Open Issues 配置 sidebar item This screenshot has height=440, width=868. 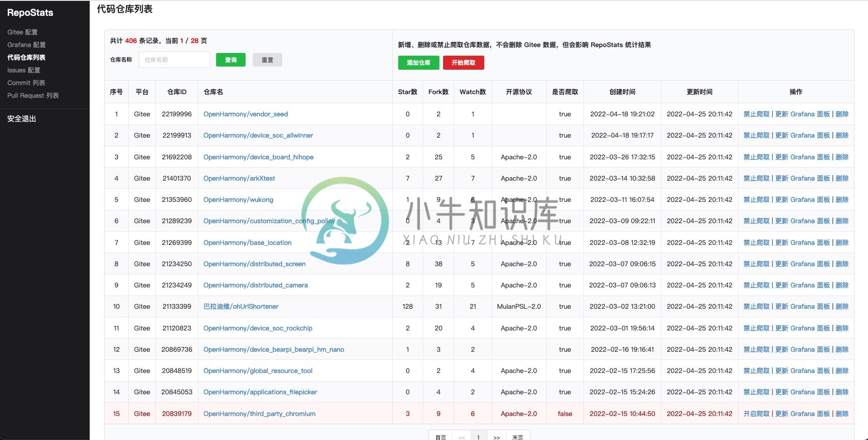coord(24,70)
